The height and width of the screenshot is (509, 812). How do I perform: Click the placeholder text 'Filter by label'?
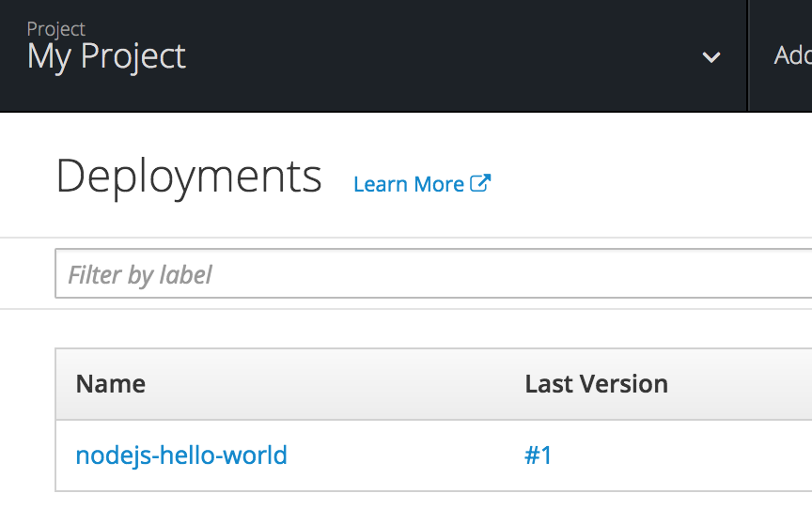pos(140,274)
